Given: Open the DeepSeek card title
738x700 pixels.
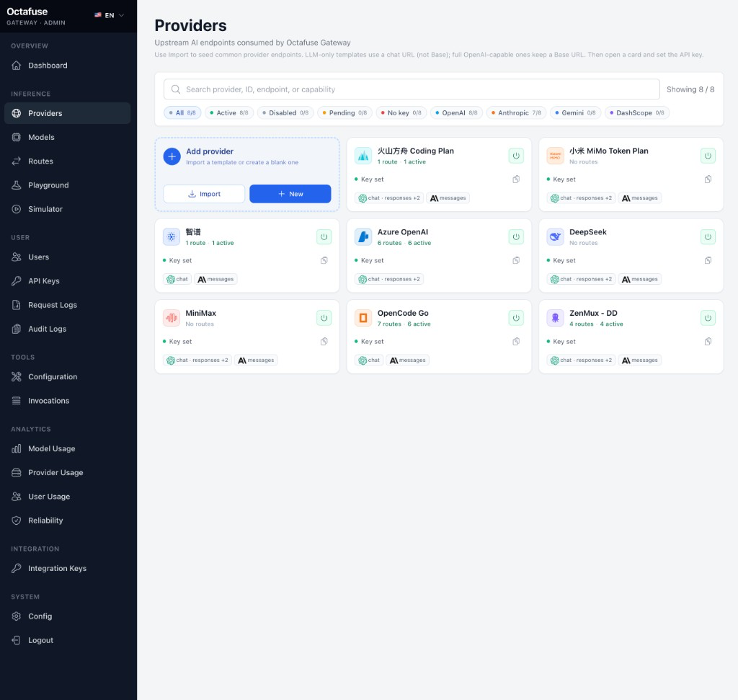Looking at the screenshot, I should click(x=588, y=232).
